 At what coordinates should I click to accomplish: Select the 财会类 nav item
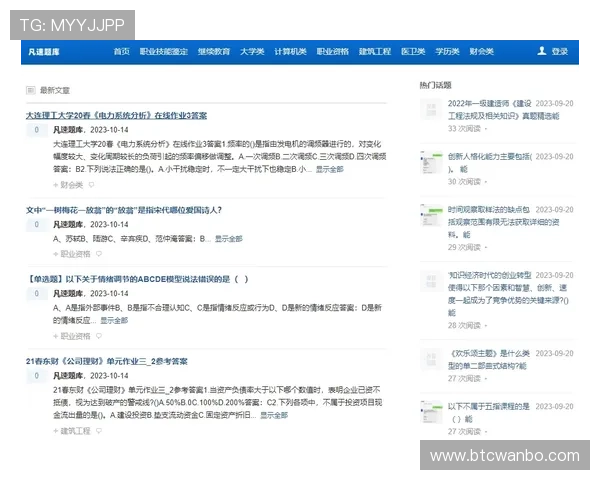point(482,51)
